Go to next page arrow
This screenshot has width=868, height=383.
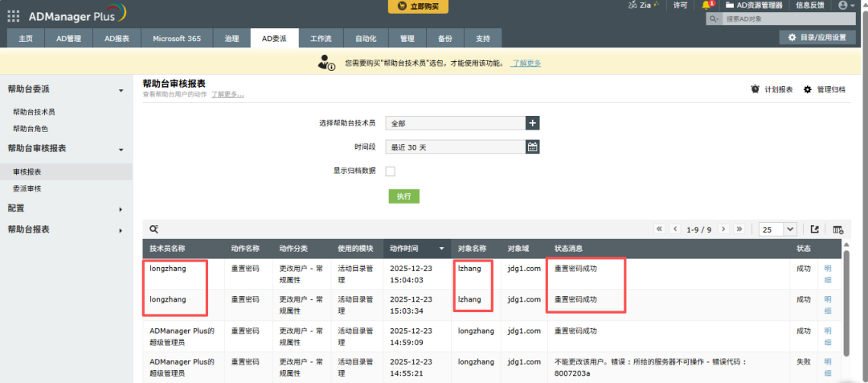723,229
